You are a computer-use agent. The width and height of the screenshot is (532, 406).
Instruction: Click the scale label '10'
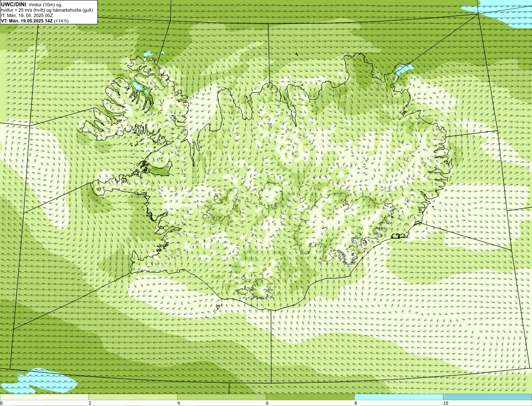click(445, 403)
